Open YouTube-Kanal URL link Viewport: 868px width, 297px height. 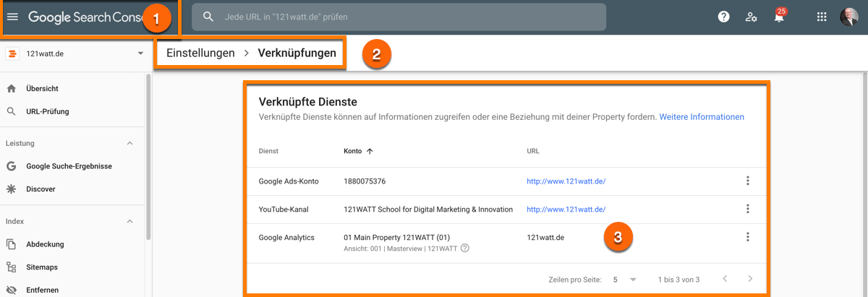pyautogui.click(x=566, y=210)
